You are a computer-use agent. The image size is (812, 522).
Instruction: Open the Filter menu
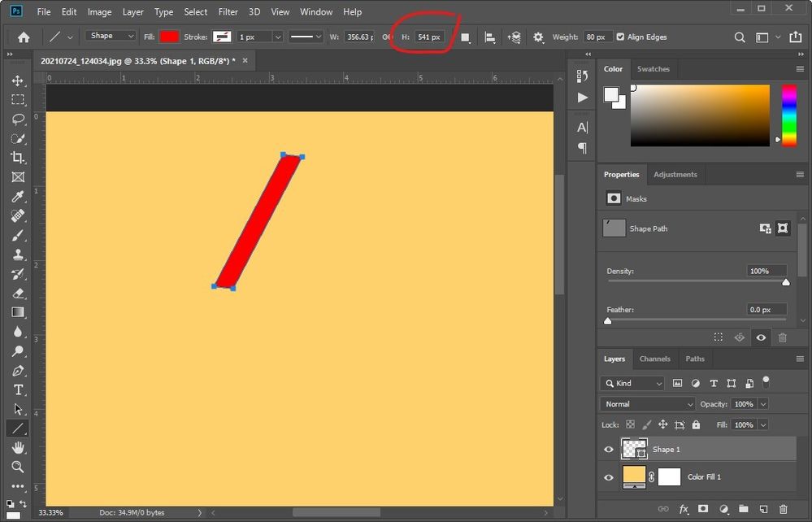[x=228, y=12]
